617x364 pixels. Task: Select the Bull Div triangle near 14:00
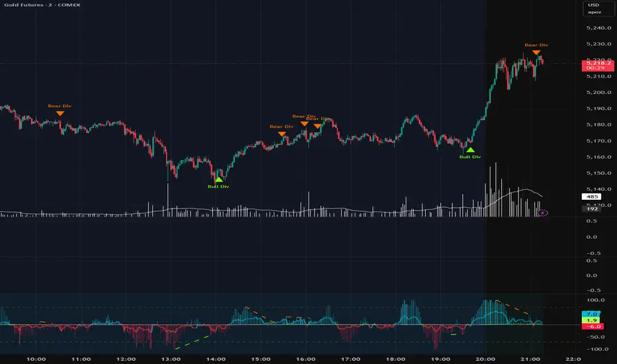click(x=218, y=179)
